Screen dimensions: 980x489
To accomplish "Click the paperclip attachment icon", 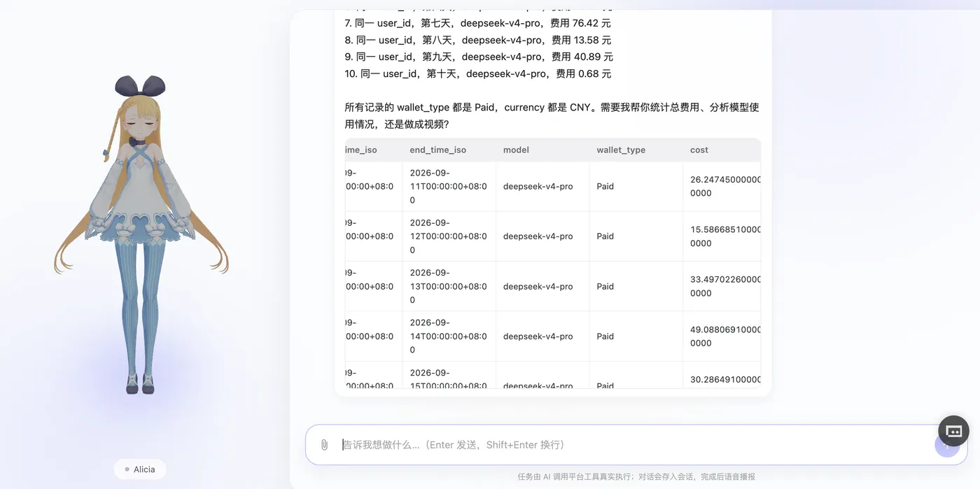I will (x=324, y=445).
